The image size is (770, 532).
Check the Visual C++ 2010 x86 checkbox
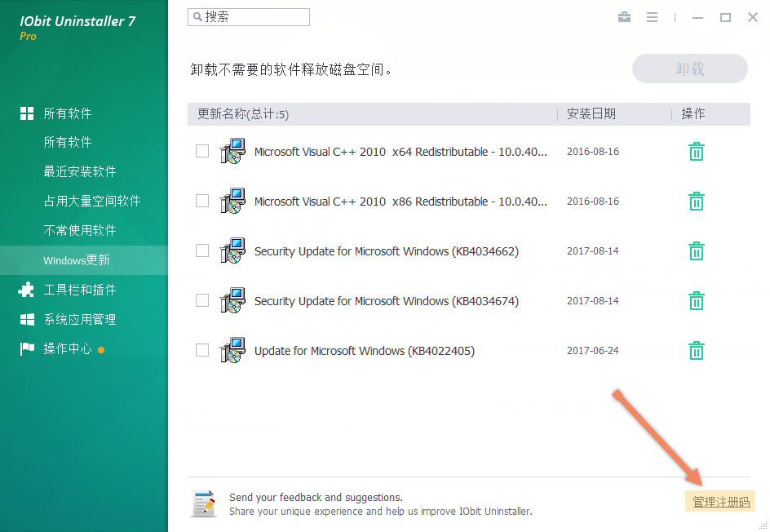[202, 201]
